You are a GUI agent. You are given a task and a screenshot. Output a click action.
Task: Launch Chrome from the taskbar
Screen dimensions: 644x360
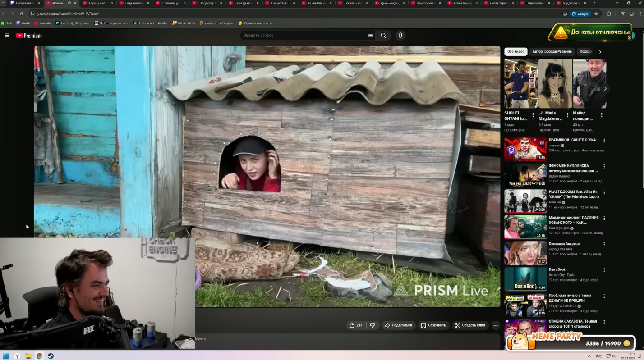click(39, 356)
